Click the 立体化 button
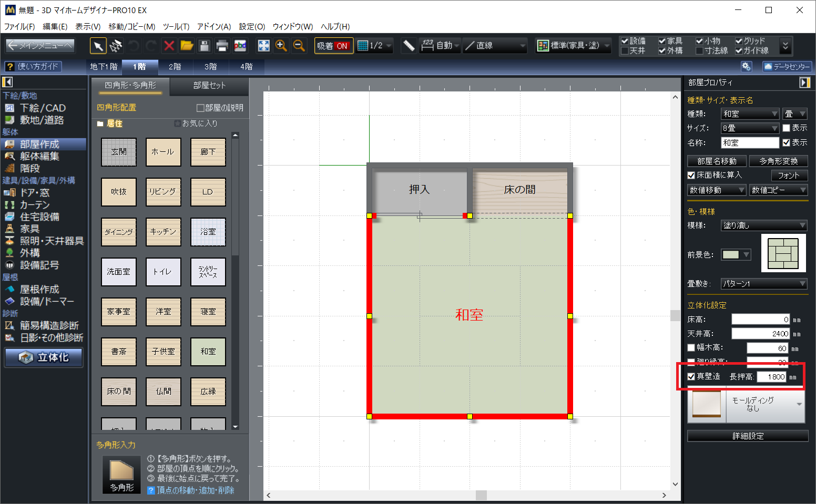The image size is (816, 504). 44,357
